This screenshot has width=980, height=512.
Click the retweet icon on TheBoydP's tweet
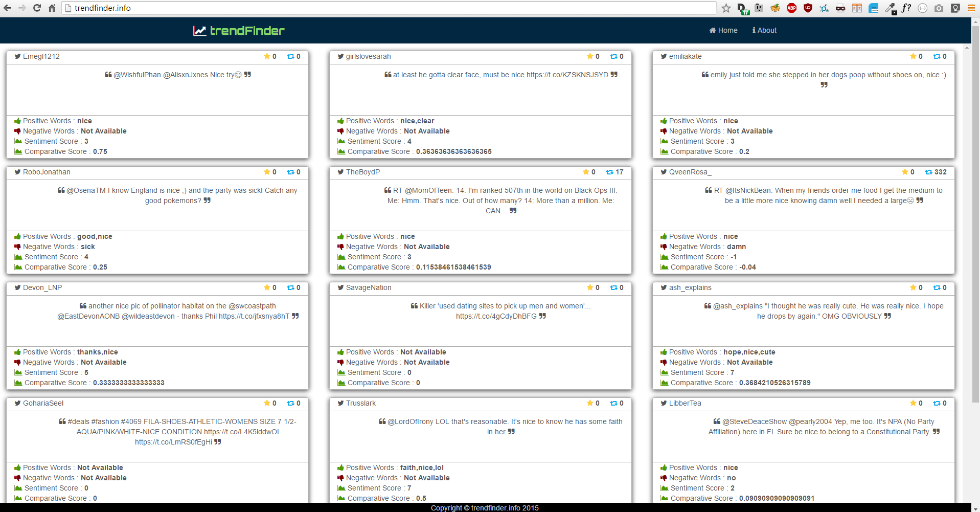609,172
